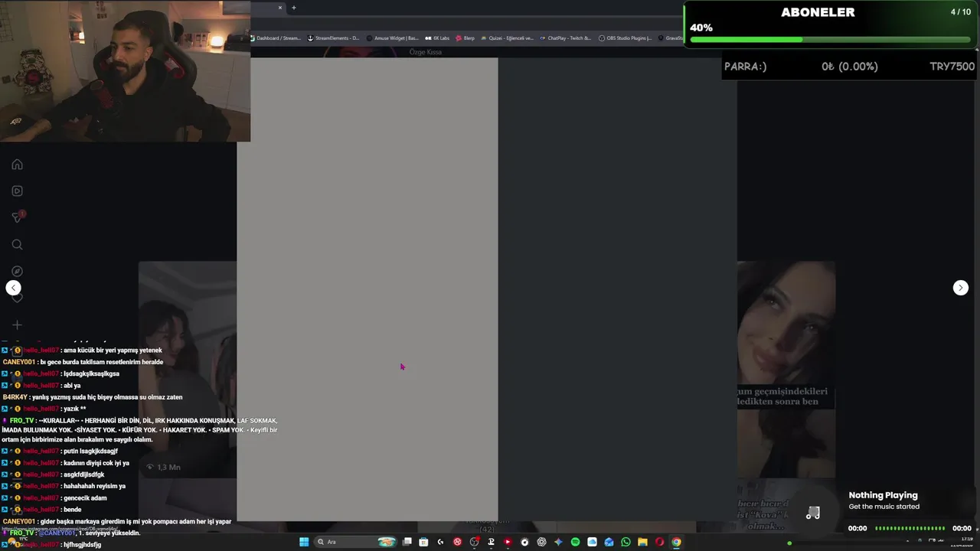Click FRO_TV KURALLAR chat message

tap(140, 430)
